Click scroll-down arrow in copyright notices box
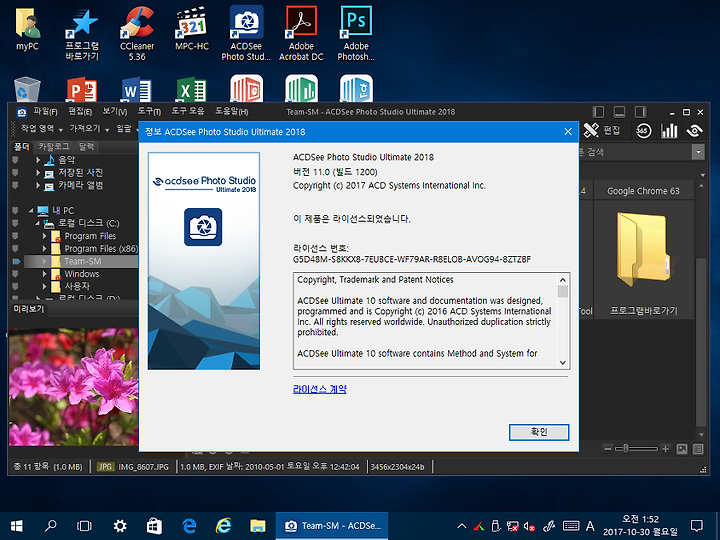Viewport: 720px width, 540px height. click(563, 362)
